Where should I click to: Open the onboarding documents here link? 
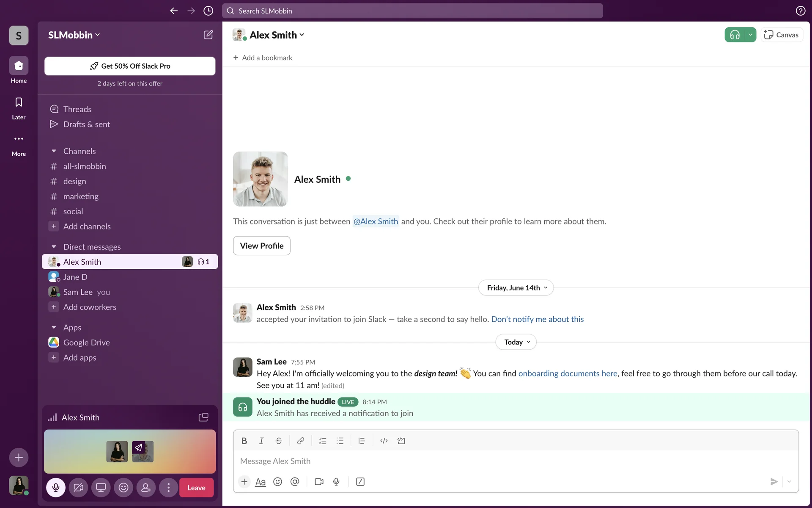(x=568, y=373)
